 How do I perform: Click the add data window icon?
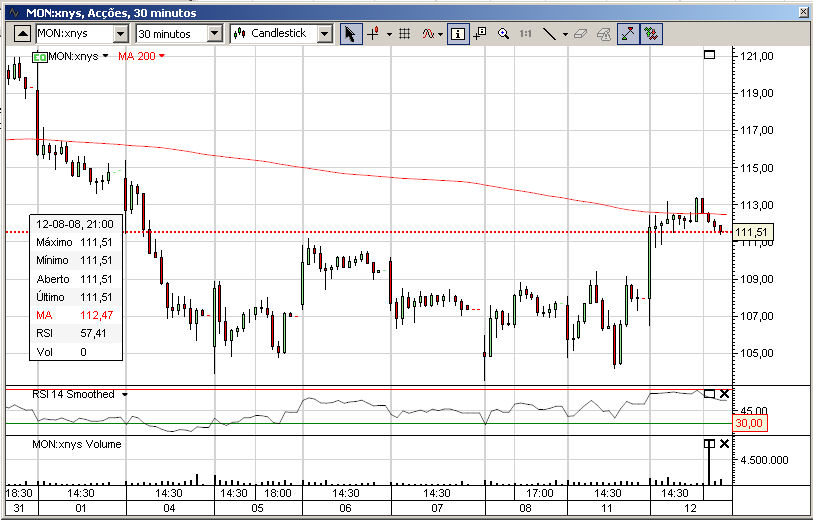(480, 34)
